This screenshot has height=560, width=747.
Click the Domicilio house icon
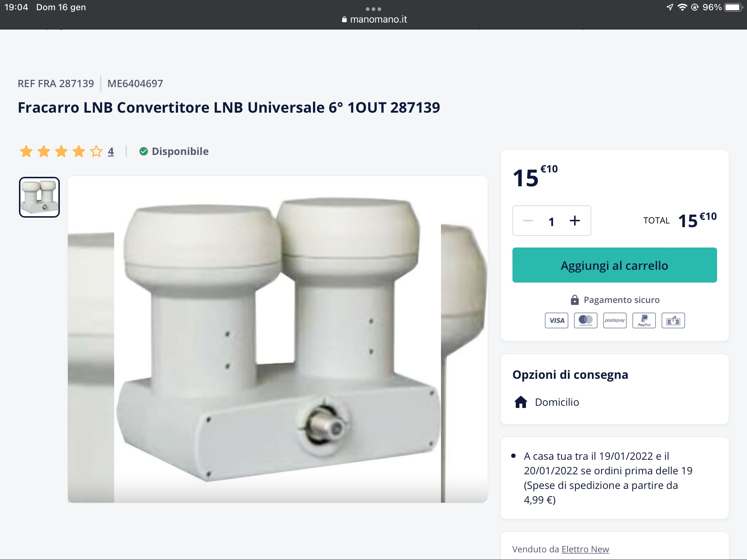pos(521,402)
